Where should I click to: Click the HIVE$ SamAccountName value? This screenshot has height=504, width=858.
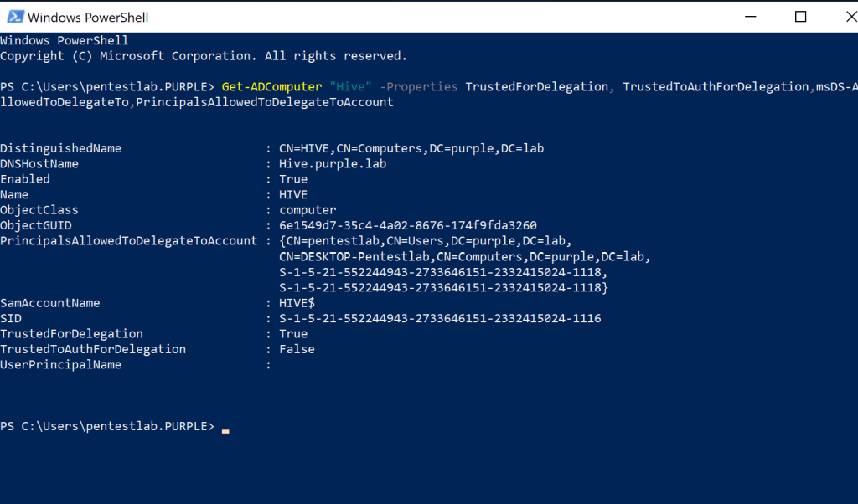(x=297, y=303)
